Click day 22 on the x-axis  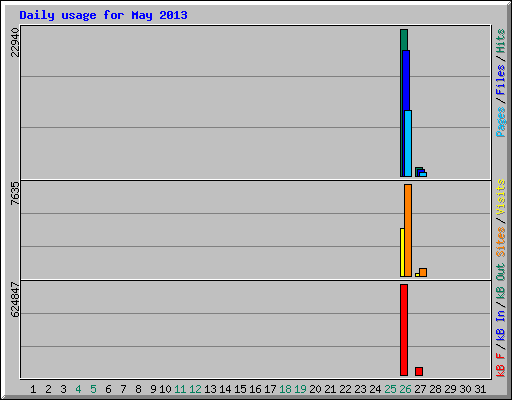(x=345, y=389)
